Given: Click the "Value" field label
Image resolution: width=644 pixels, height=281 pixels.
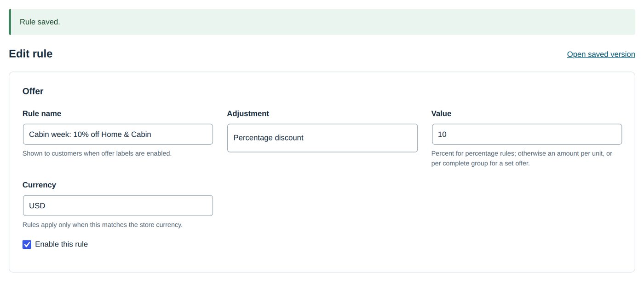Looking at the screenshot, I should pos(441,113).
